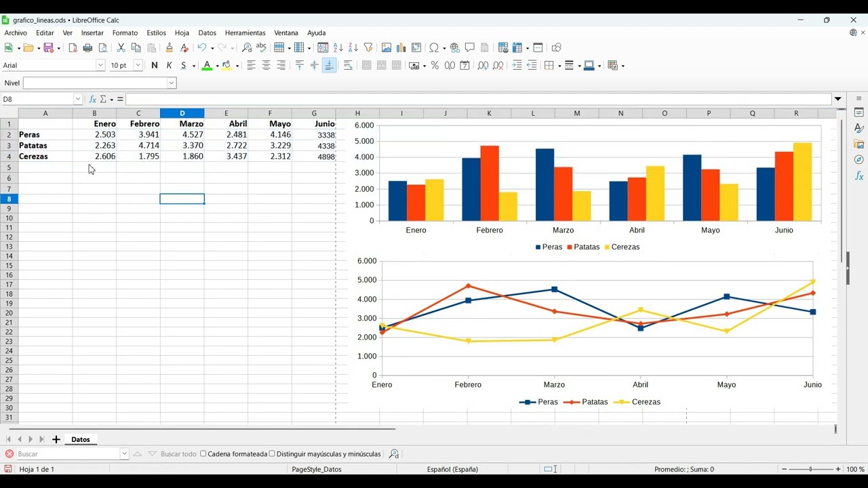Add a new sheet with the plus button

pyautogui.click(x=56, y=439)
